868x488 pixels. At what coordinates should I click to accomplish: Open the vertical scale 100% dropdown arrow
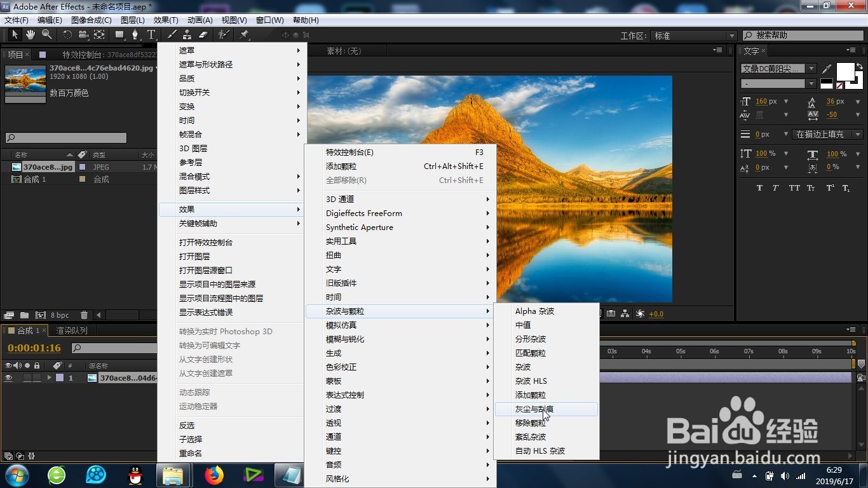(x=786, y=154)
